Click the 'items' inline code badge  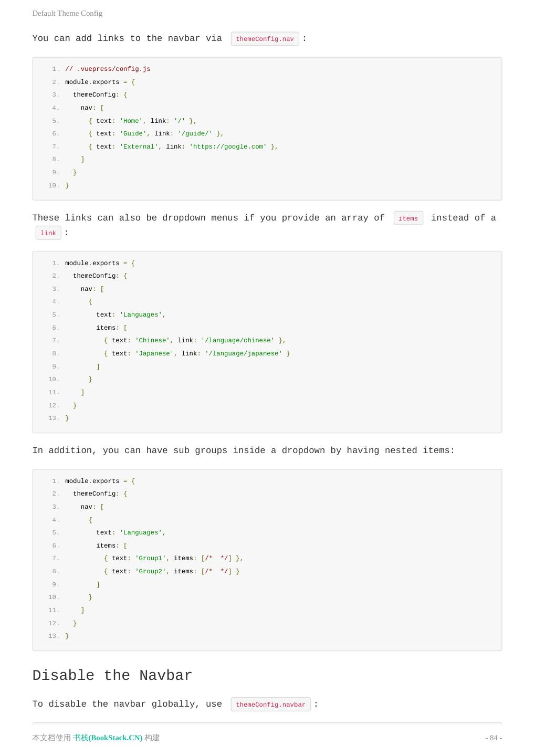click(x=408, y=218)
